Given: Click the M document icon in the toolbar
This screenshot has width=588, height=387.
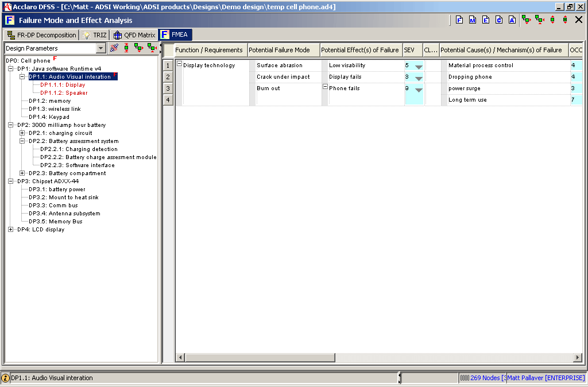Looking at the screenshot, I should pos(473,19).
